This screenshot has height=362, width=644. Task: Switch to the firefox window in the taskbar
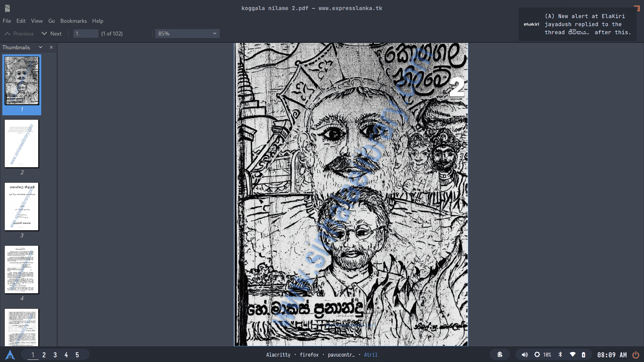(x=309, y=355)
